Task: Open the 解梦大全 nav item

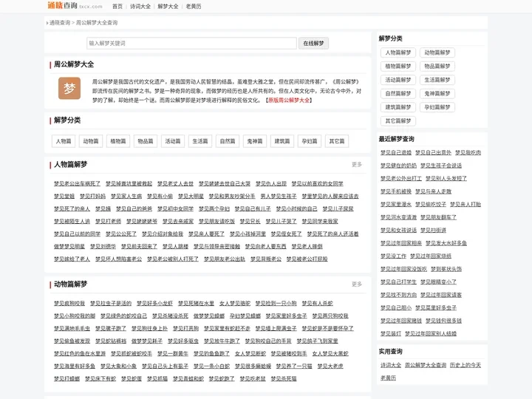Action: click(168, 7)
